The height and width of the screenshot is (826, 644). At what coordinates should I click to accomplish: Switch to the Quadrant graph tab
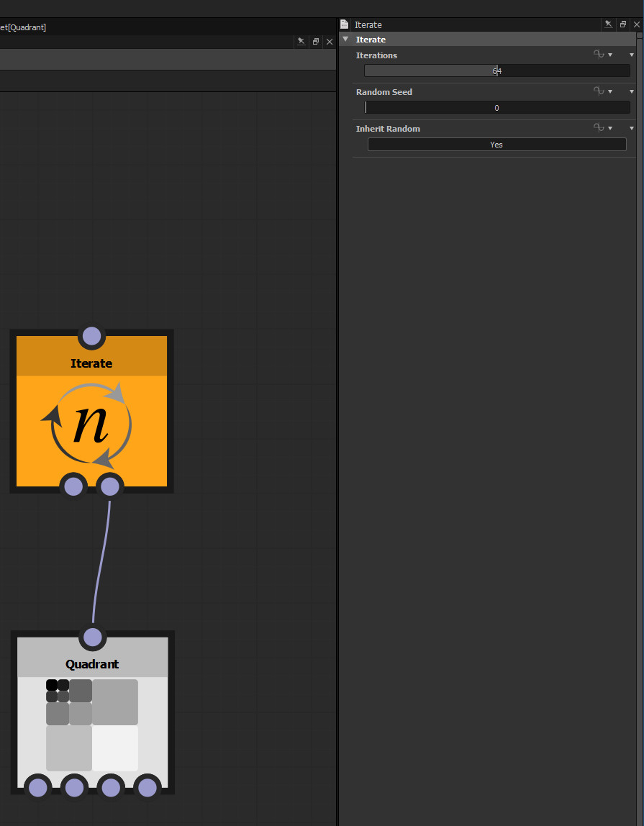22,27
